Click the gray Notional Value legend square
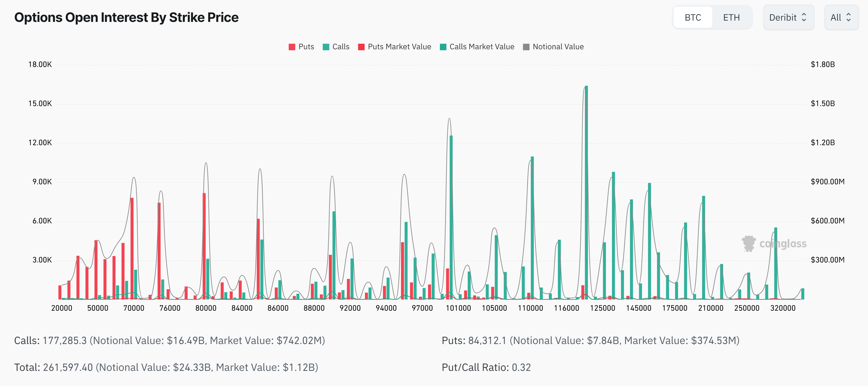The image size is (868, 386). pos(526,47)
